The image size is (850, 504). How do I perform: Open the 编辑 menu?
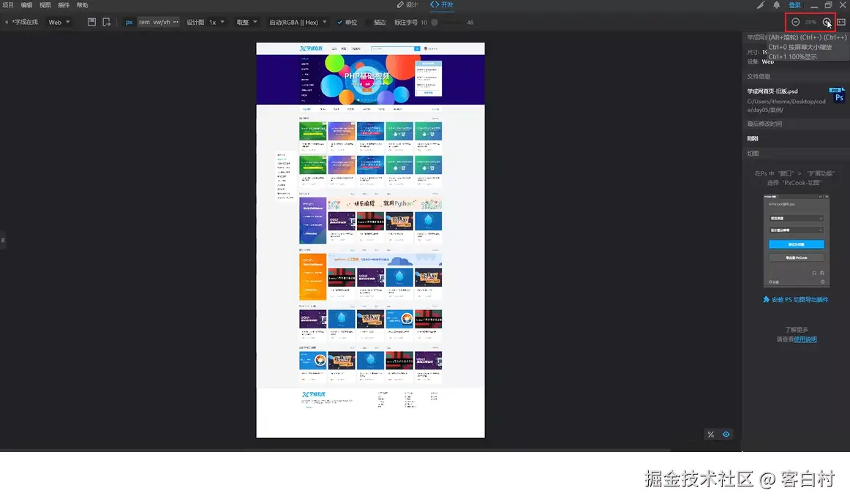(x=26, y=5)
